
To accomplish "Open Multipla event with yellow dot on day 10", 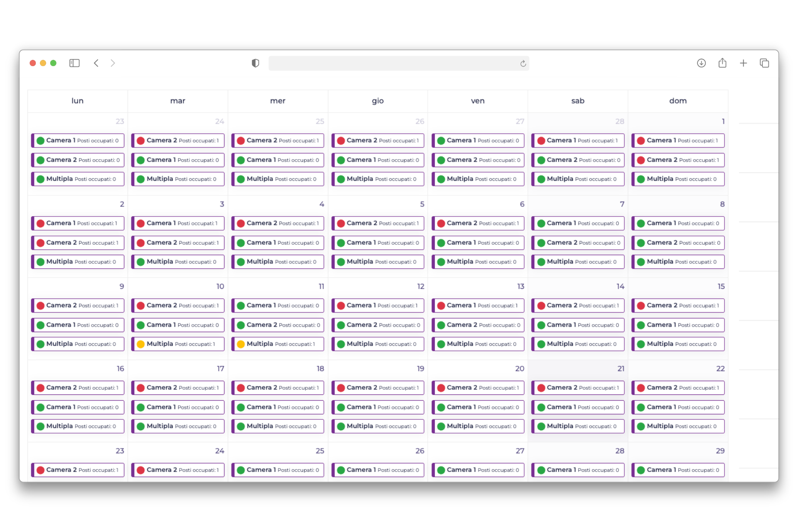I will (178, 344).
